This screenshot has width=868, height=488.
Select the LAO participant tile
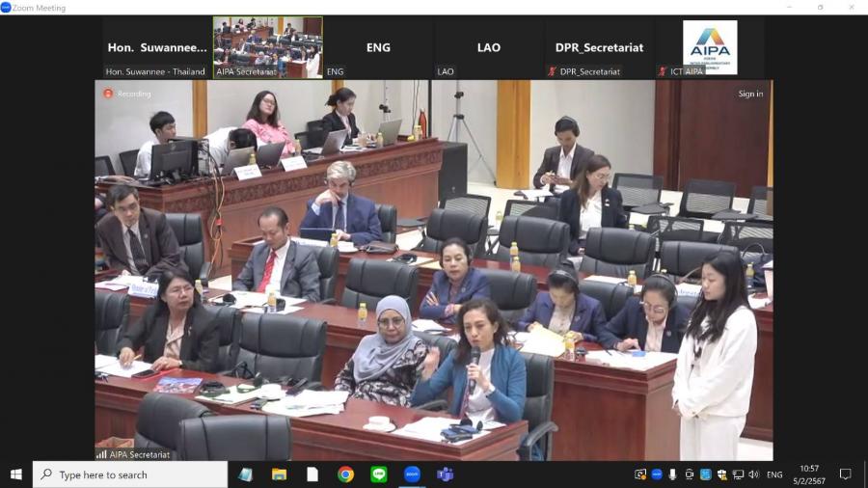click(488, 47)
